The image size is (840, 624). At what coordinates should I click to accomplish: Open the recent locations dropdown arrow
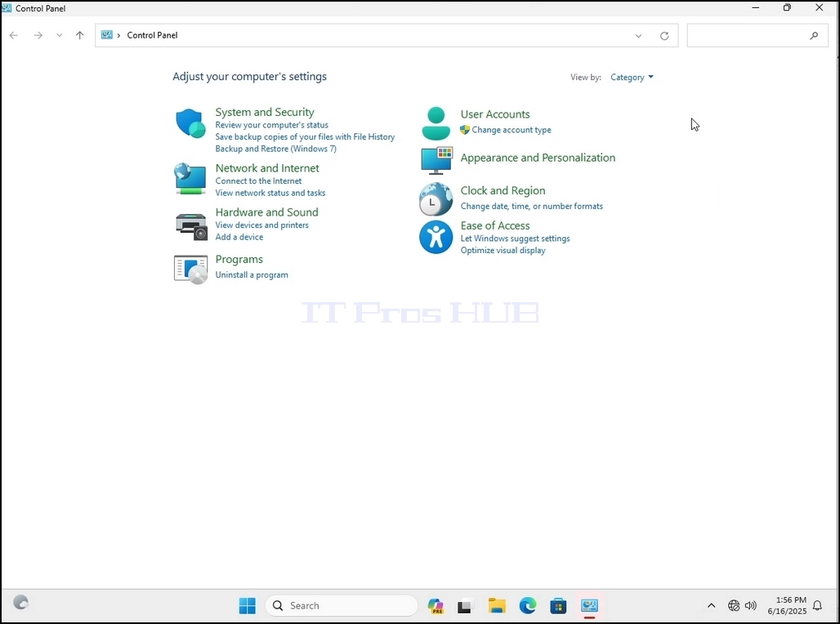[x=59, y=35]
